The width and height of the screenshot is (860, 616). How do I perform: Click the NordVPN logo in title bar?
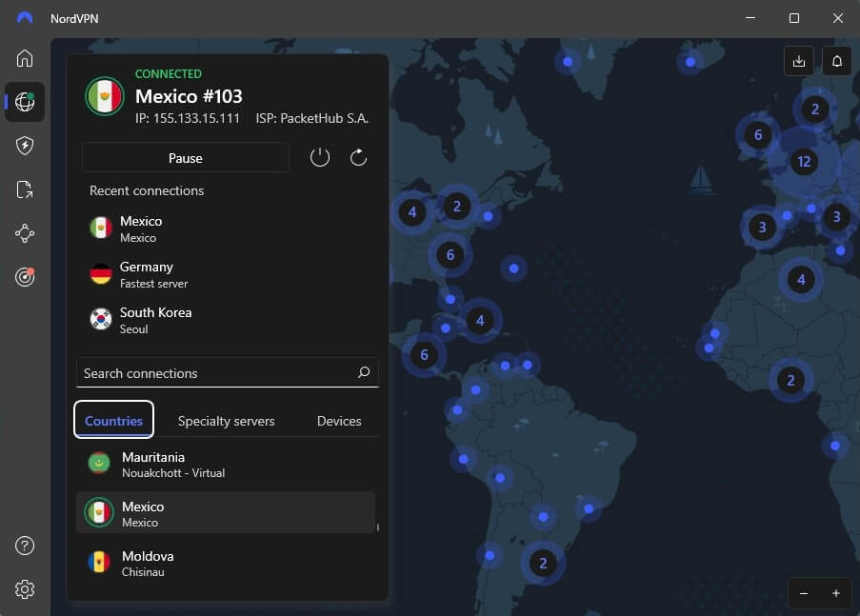pos(25,18)
